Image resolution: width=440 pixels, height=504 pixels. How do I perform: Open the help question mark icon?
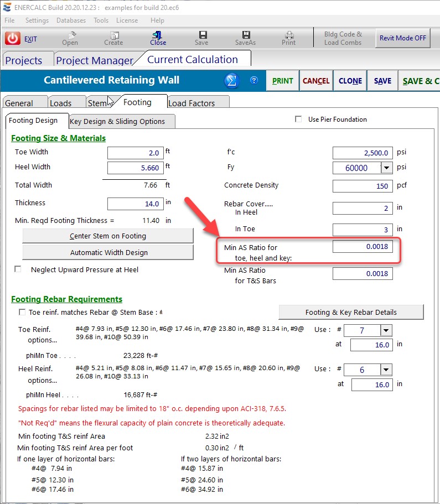254,81
